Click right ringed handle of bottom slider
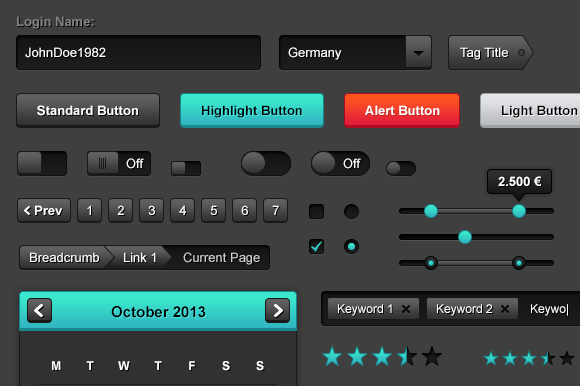580x386 pixels. click(x=519, y=263)
